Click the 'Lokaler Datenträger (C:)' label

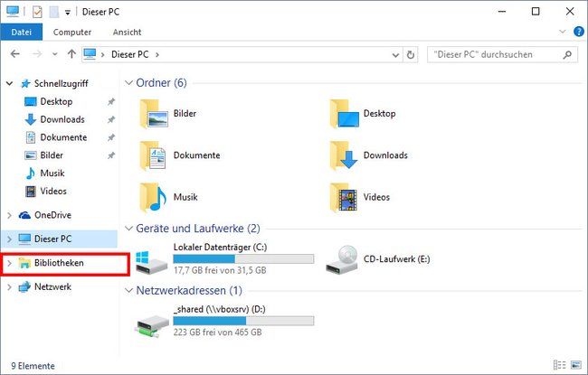coord(220,248)
